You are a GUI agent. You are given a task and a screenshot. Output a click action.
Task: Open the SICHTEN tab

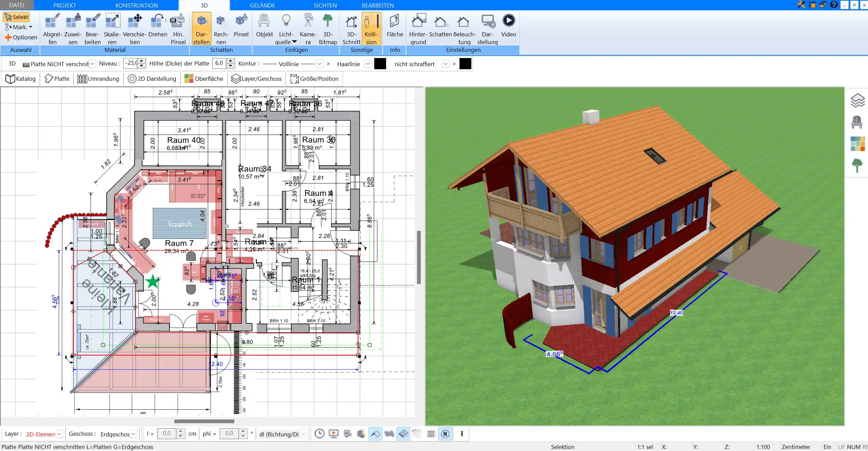pos(325,5)
